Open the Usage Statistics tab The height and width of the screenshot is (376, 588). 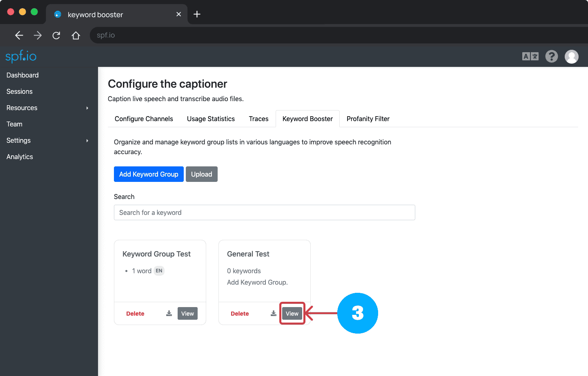coord(211,119)
